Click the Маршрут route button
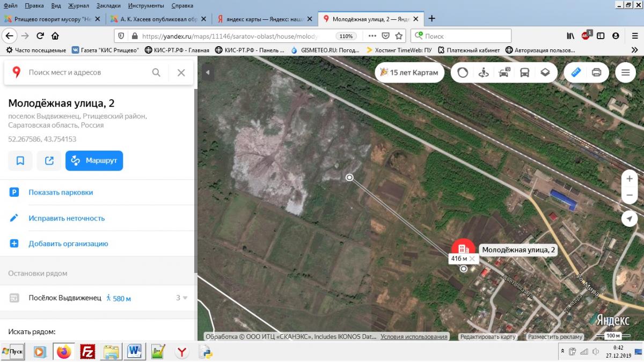Image resolution: width=644 pixels, height=362 pixels. coord(94,160)
